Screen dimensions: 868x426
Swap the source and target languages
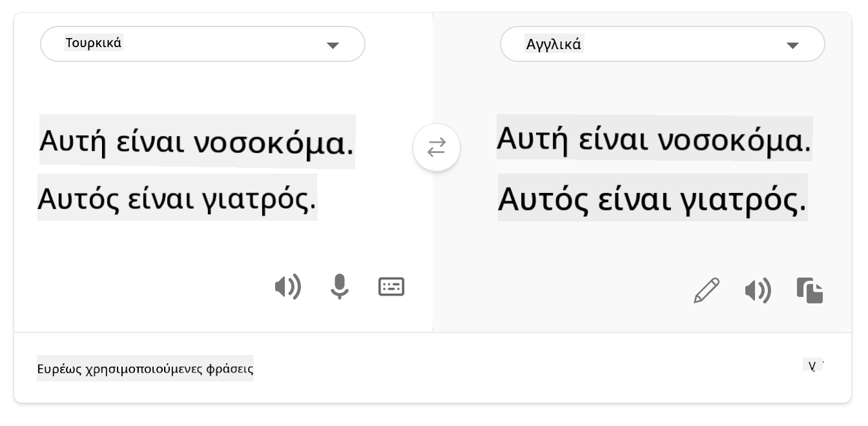tap(437, 148)
